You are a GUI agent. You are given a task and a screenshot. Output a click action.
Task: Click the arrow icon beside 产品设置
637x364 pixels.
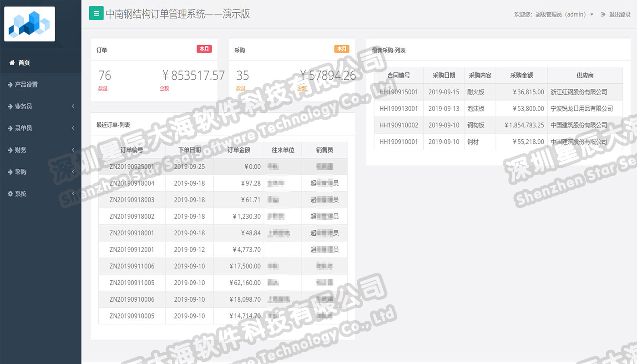pos(11,85)
